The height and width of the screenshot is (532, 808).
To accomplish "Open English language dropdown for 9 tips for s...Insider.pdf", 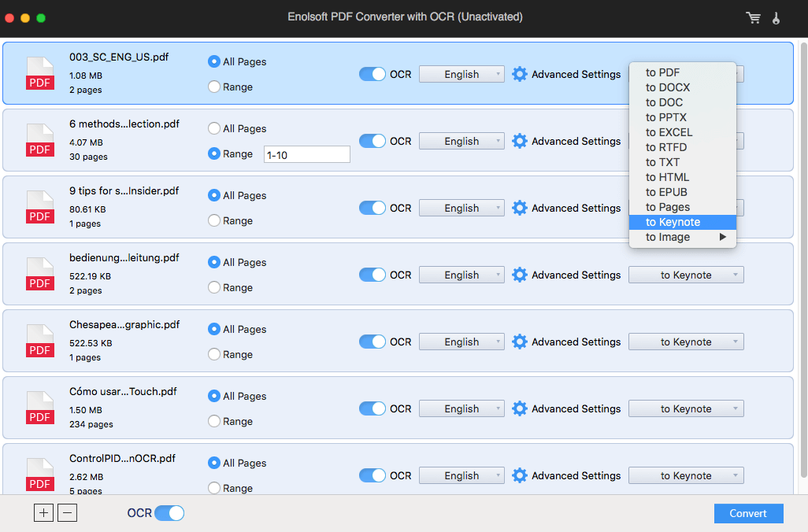I will [x=461, y=208].
